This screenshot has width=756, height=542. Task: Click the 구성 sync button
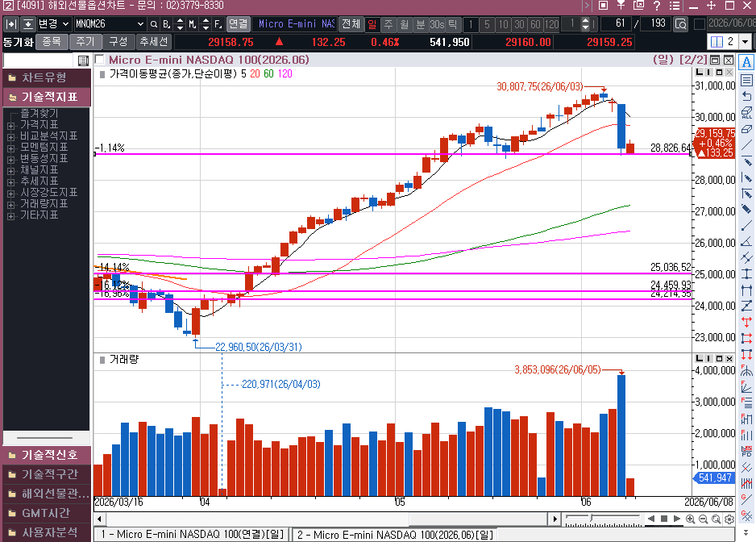[118, 42]
